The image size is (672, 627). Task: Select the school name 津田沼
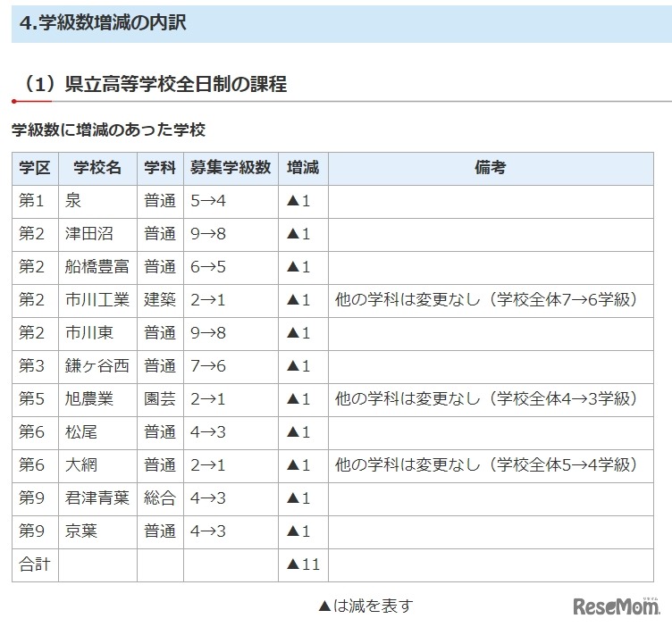pos(89,233)
